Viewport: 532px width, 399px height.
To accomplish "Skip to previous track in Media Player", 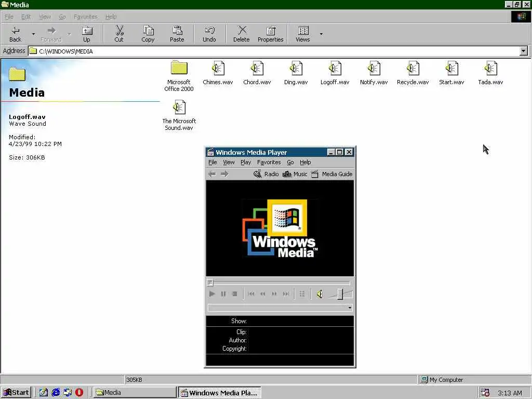I will (x=251, y=294).
